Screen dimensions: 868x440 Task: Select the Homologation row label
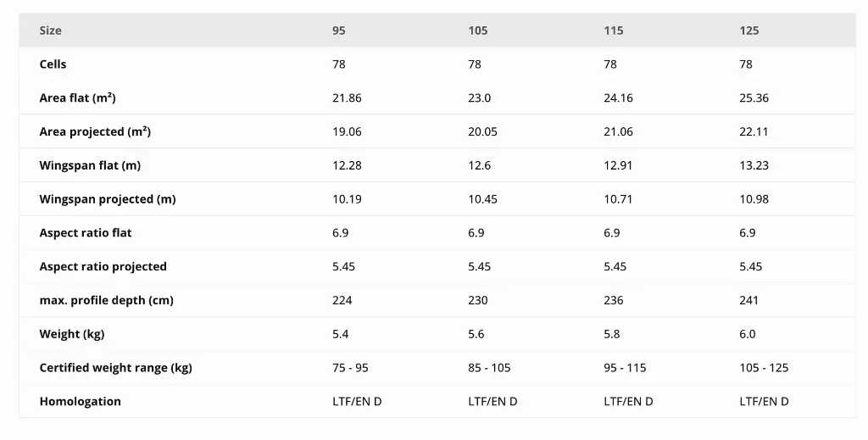coord(81,402)
